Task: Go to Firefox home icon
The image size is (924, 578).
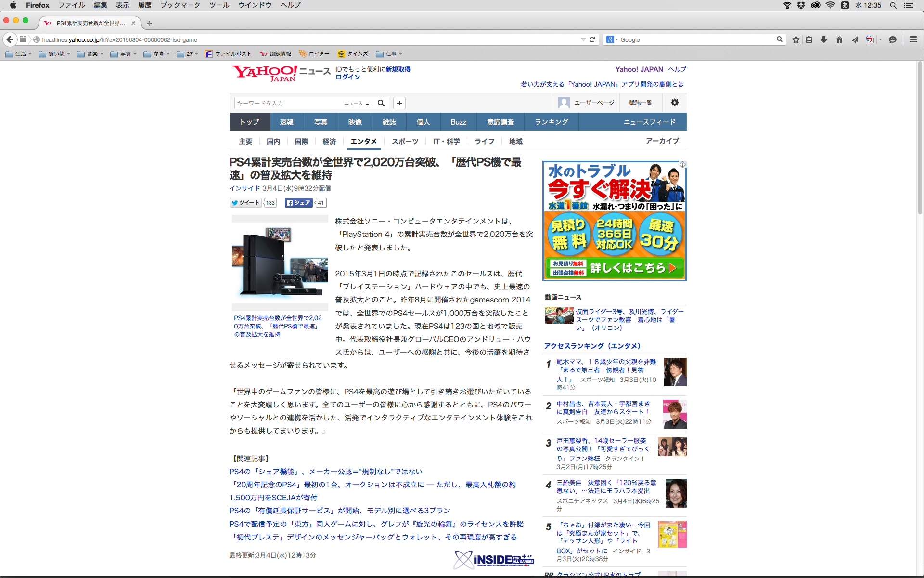Action: tap(839, 39)
